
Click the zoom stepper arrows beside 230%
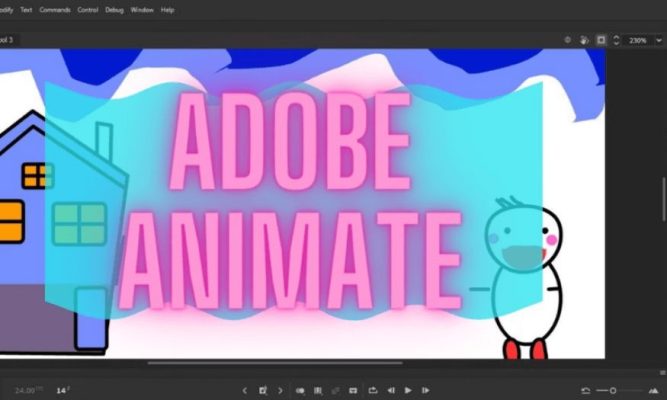click(x=616, y=40)
